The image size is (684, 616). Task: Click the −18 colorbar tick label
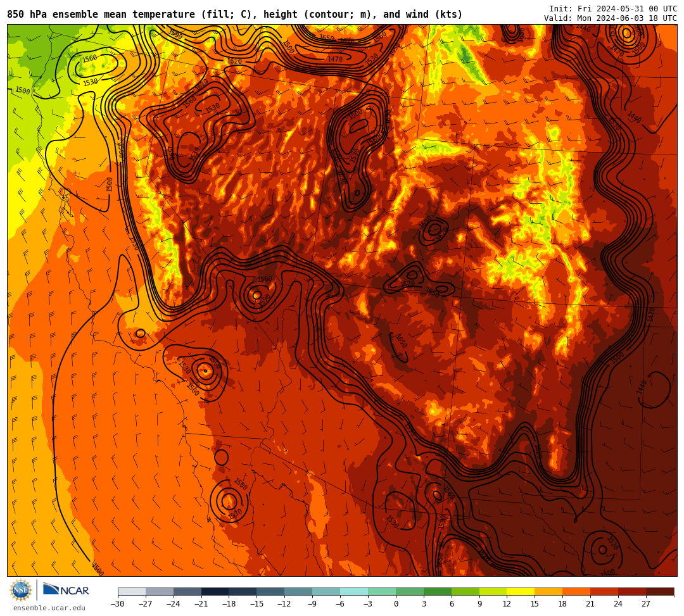tap(229, 604)
